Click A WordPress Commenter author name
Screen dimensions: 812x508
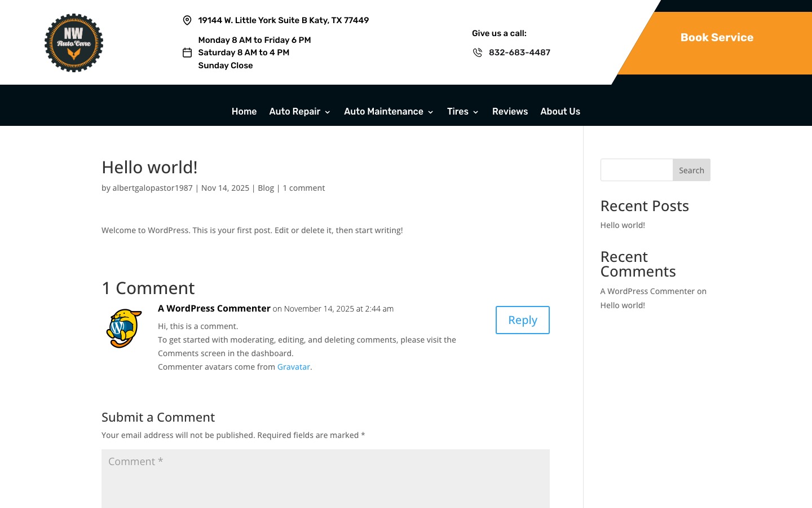[x=214, y=308]
